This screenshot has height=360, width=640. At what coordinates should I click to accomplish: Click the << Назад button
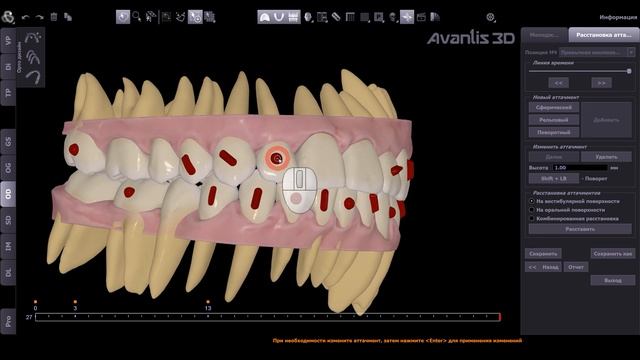[543, 267]
